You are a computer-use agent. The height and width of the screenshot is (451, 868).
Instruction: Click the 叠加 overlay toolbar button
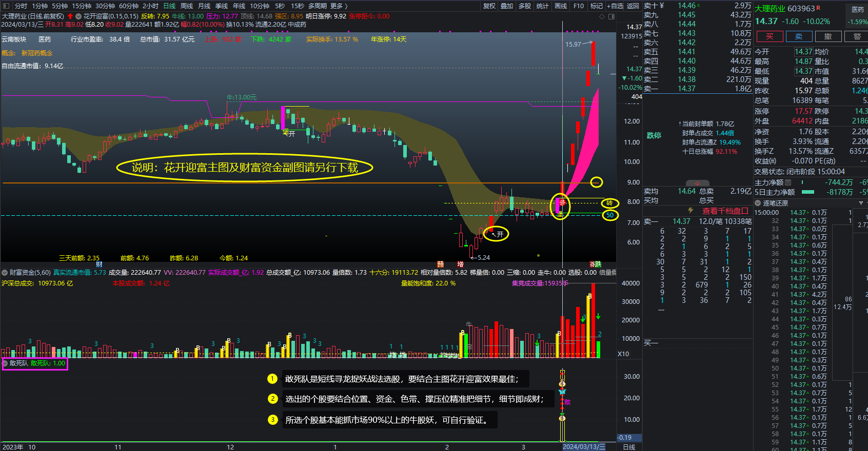coord(507,6)
